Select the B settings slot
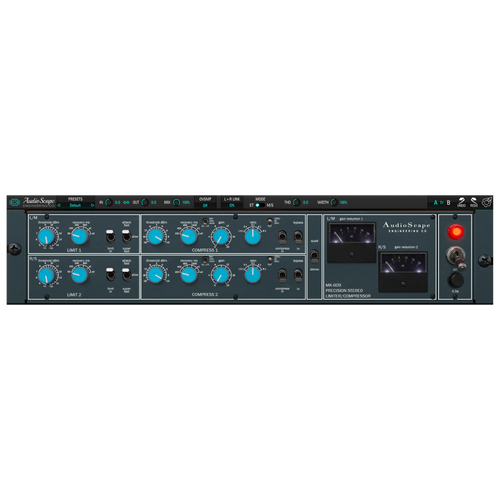The width and height of the screenshot is (500, 500). pyautogui.click(x=449, y=202)
